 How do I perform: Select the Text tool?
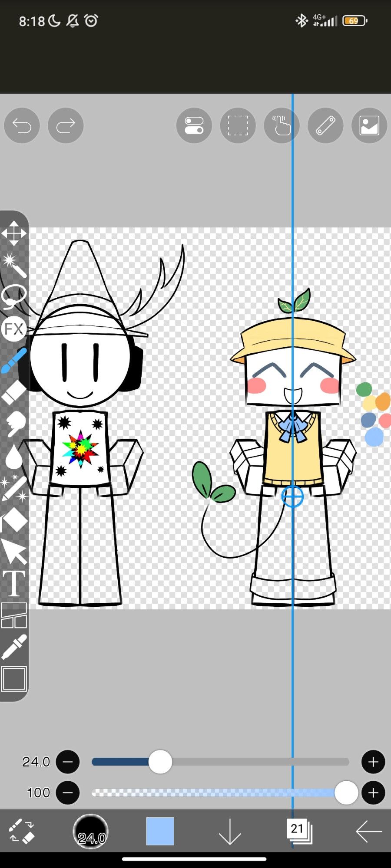pyautogui.click(x=14, y=584)
